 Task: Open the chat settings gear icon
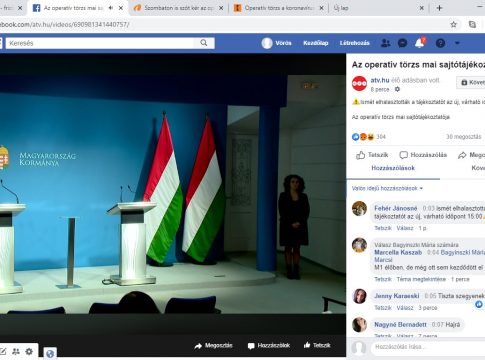click(x=29, y=351)
